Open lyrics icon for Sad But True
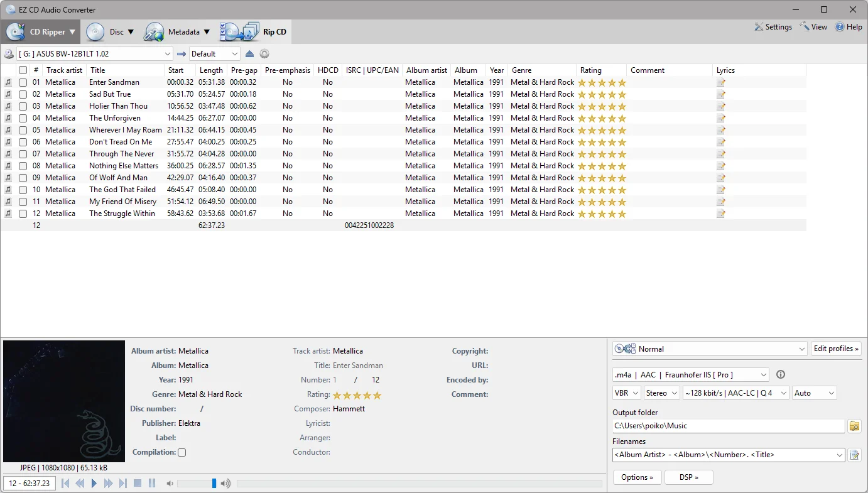This screenshot has height=493, width=868. [x=721, y=94]
